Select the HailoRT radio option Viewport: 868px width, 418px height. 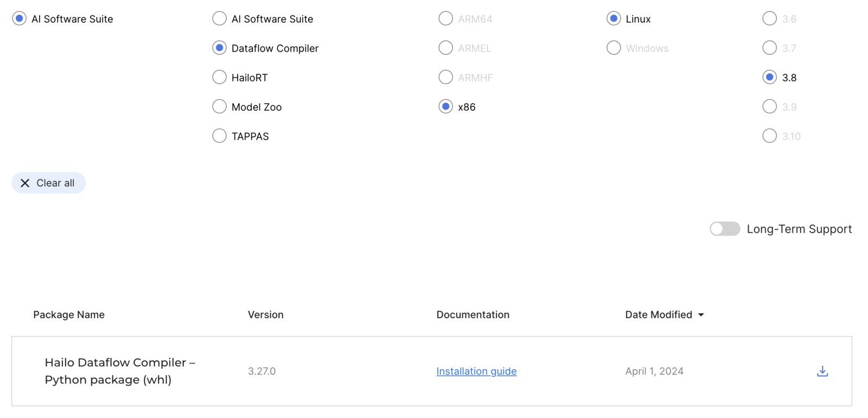[219, 78]
